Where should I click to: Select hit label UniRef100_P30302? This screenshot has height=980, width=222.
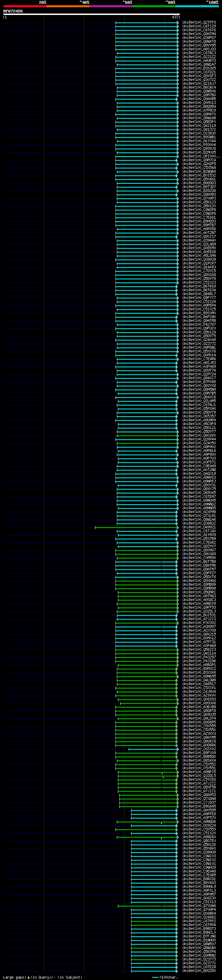tap(199, 623)
